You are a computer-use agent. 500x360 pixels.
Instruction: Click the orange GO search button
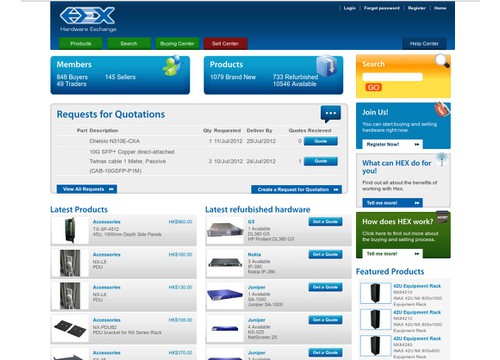pos(373,87)
